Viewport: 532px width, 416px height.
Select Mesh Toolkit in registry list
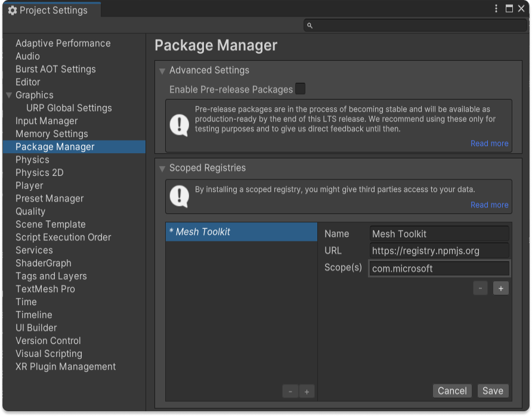[241, 232]
